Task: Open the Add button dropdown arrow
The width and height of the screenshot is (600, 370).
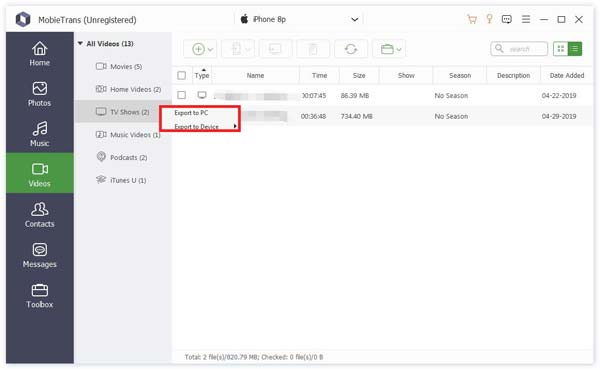Action: (210, 49)
